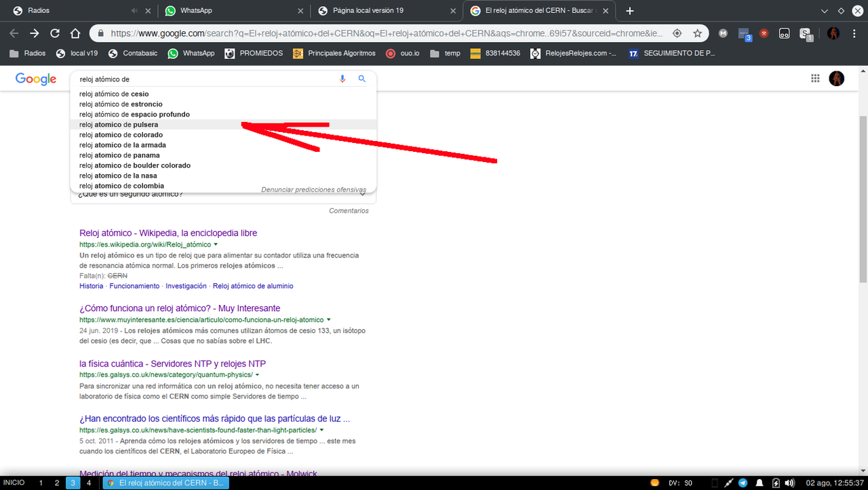
Task: Open la física cuántica Servidores NTP result
Action: pos(172,363)
